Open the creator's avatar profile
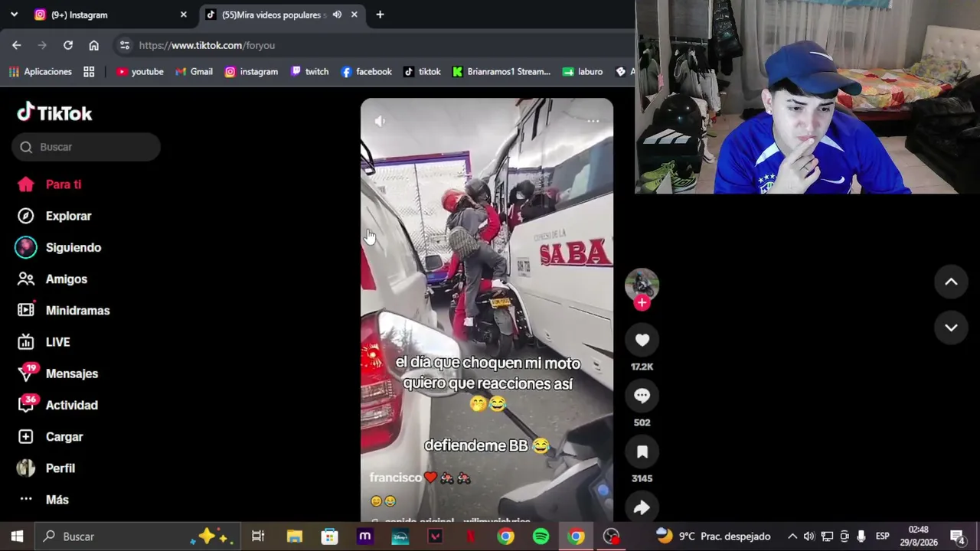Screen dimensions: 980x551 coord(642,284)
